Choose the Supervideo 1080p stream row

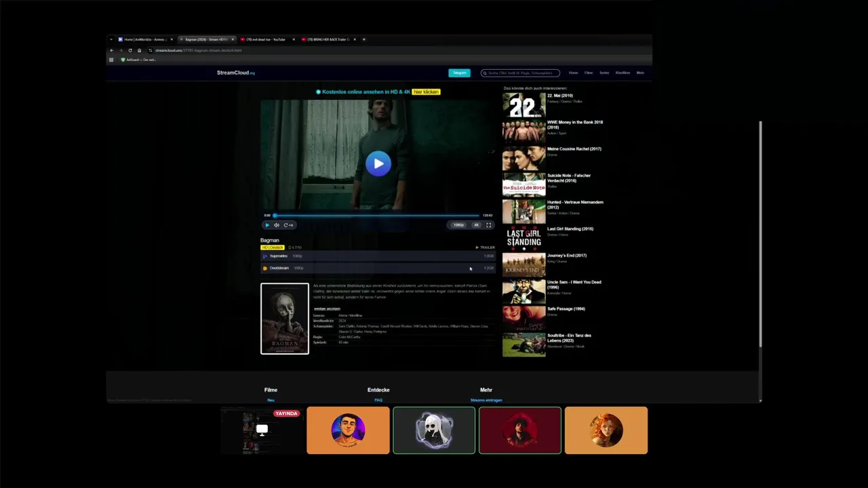tap(378, 256)
